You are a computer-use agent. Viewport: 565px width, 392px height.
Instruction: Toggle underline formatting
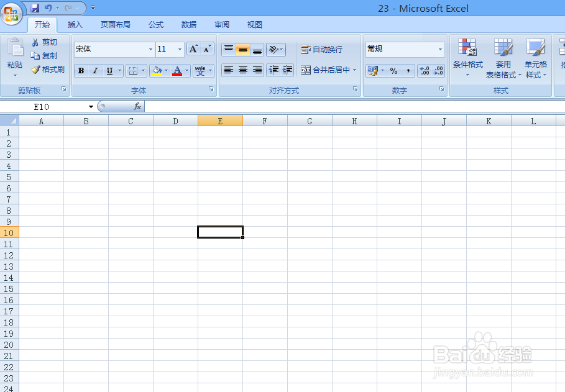[x=109, y=71]
